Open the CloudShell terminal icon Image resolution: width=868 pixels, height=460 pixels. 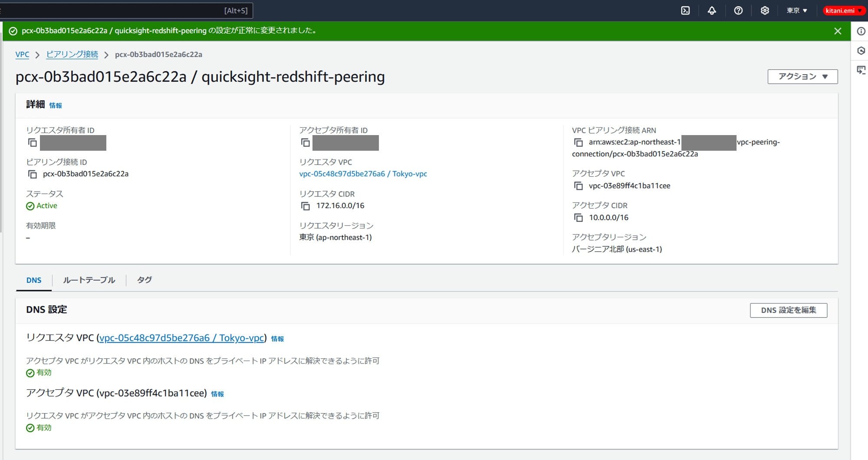click(685, 10)
